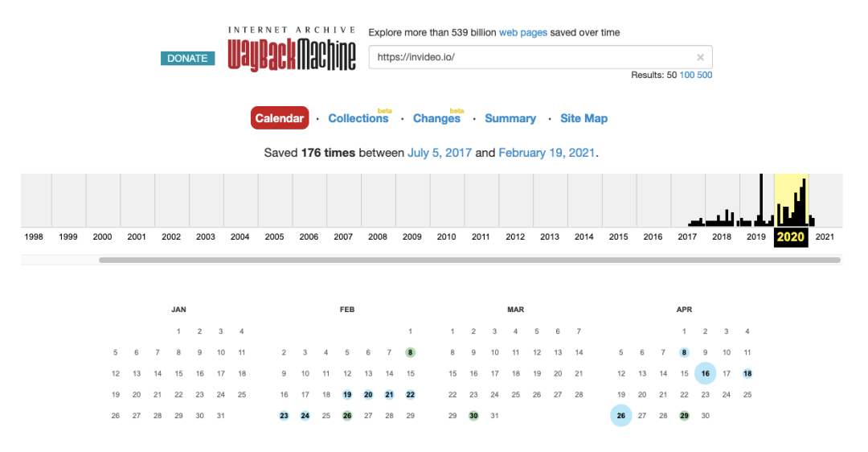Screen dimensions: 868x452
Task: Select highlighted year 2020 in timeline
Action: point(791,237)
